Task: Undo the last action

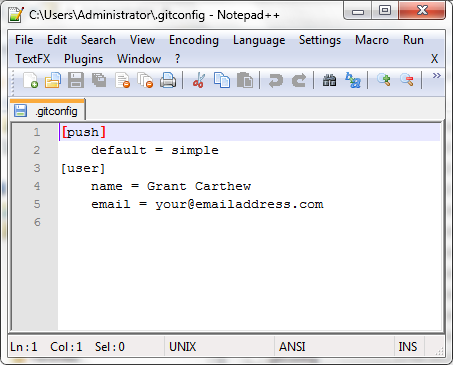Action: click(276, 80)
